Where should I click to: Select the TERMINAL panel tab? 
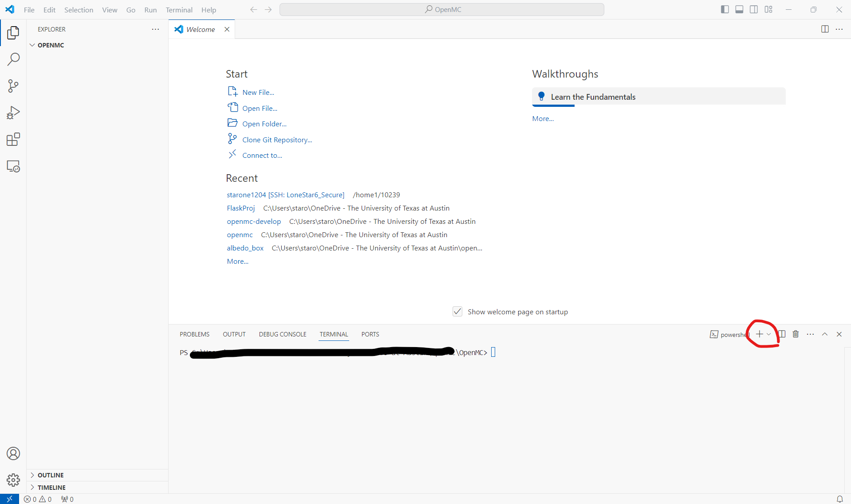pos(334,334)
